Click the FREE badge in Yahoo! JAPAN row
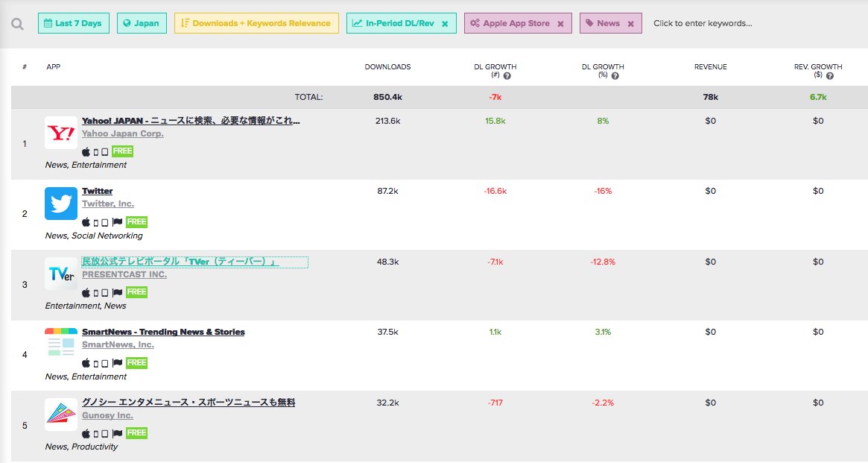868x463 pixels. [x=122, y=151]
